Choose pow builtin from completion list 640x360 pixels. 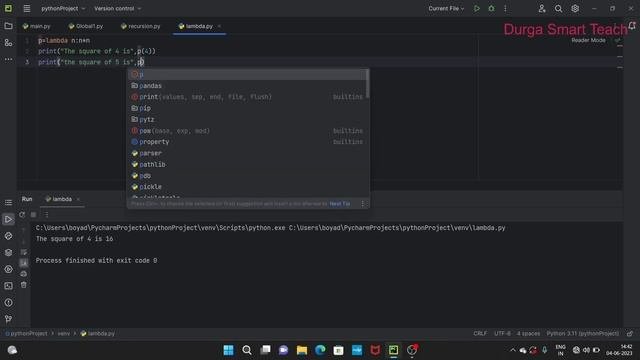[x=247, y=131]
